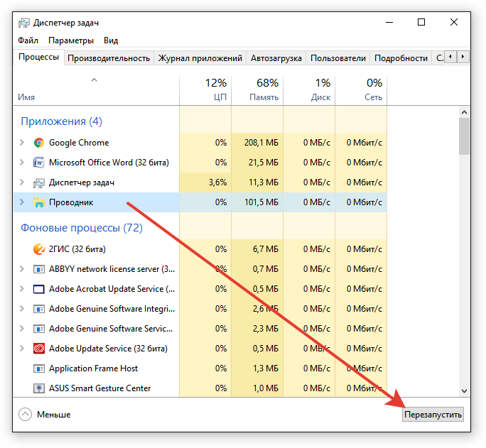Click the Adobe Update Service red icon
This screenshot has width=486, height=448.
pos(39,349)
